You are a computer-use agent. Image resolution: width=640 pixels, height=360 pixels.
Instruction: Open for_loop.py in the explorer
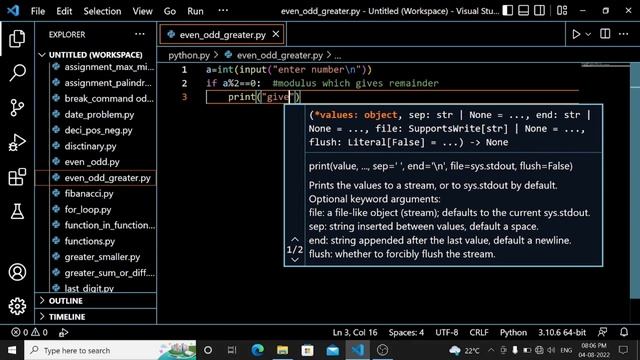pos(96,209)
